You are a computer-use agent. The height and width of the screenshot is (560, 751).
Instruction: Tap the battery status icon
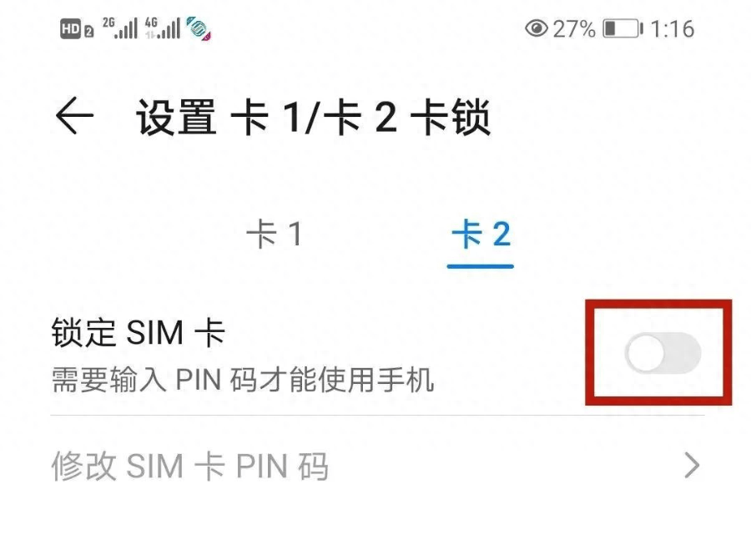point(622,28)
